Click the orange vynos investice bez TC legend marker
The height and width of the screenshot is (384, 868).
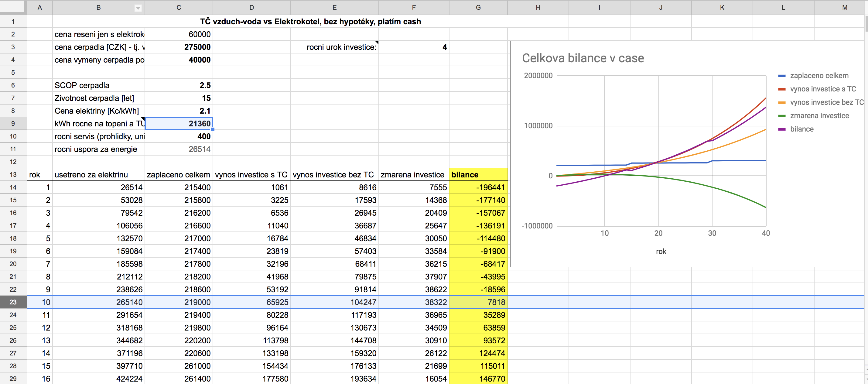tap(782, 102)
